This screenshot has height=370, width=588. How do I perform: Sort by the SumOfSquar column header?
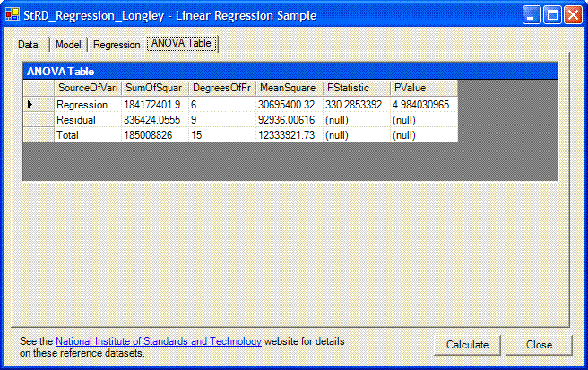155,88
